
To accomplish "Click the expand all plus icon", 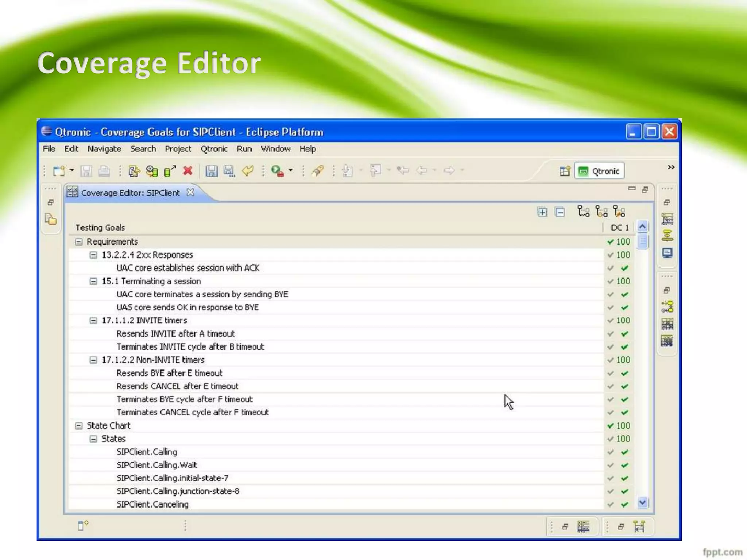I will 542,212.
